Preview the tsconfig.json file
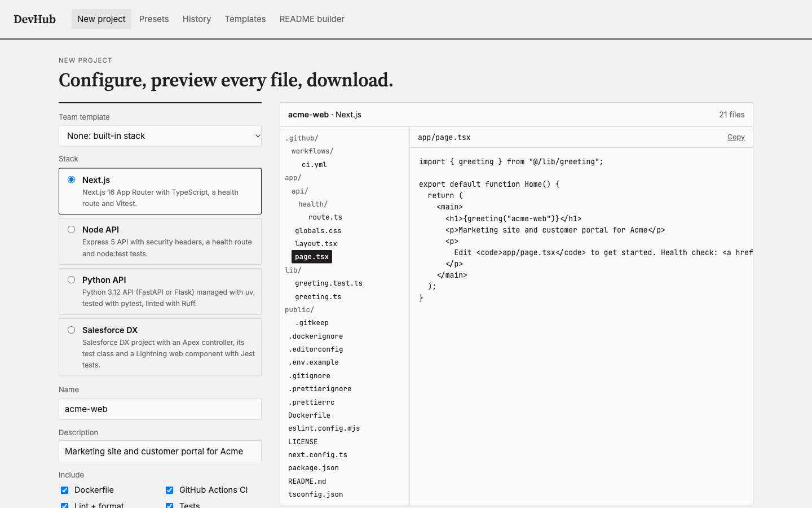The image size is (812, 508). point(316,494)
